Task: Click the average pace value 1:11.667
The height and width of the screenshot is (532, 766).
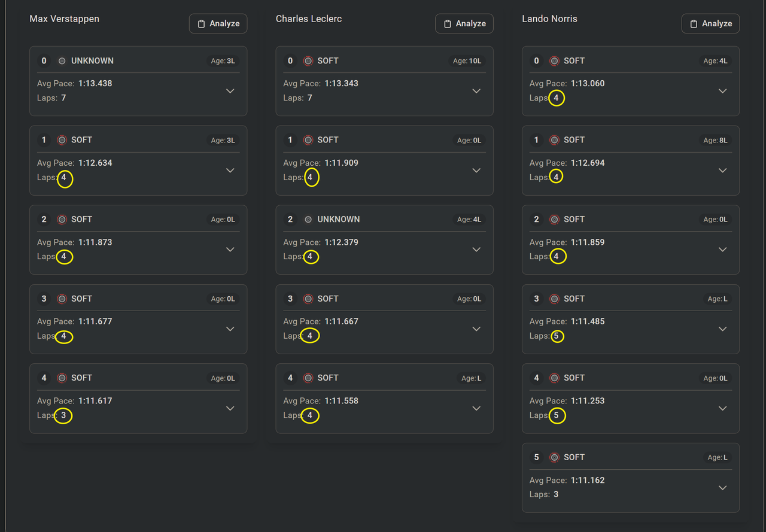Action: 342,321
